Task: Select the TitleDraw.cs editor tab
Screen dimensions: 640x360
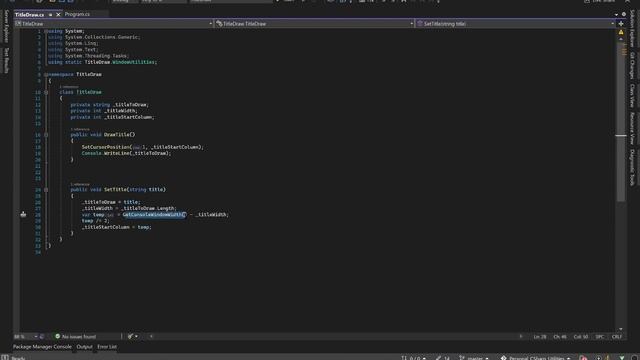Action: [x=29, y=15]
